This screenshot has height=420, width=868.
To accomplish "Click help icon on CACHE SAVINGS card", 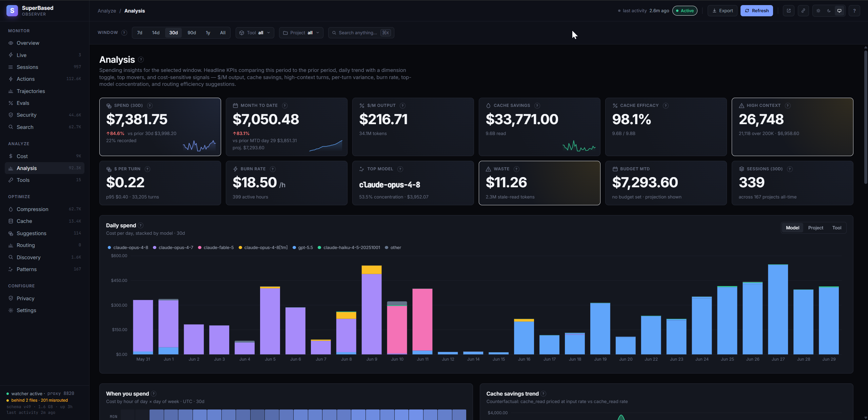I will coord(537,106).
